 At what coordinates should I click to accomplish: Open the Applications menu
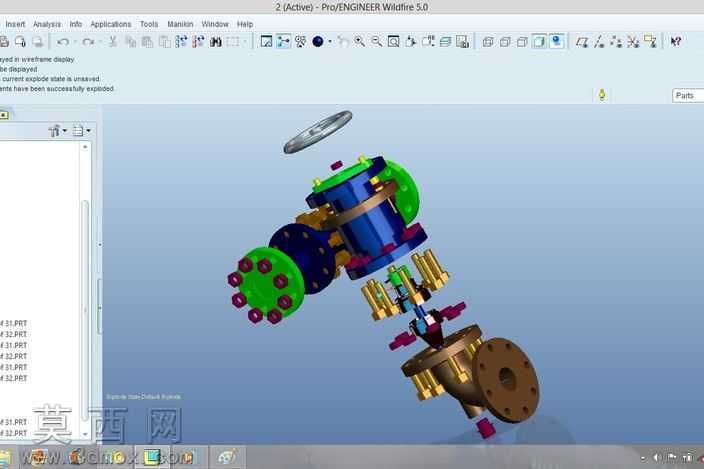coord(110,24)
